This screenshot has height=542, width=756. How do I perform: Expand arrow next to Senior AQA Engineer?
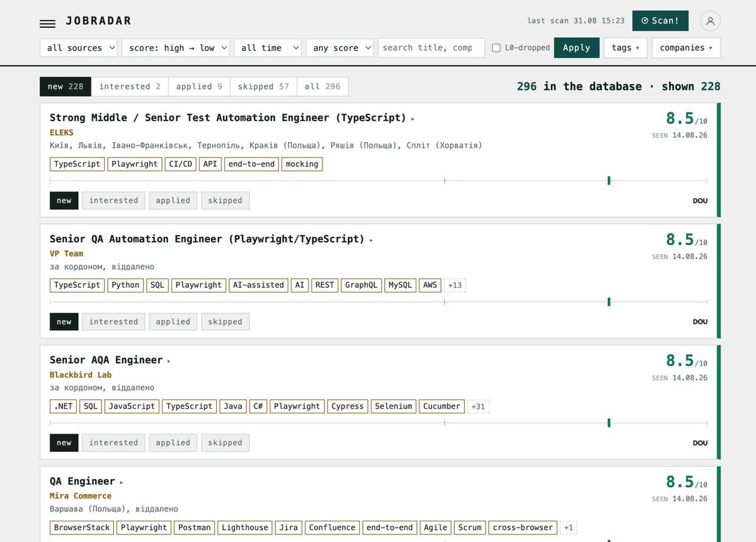click(169, 361)
